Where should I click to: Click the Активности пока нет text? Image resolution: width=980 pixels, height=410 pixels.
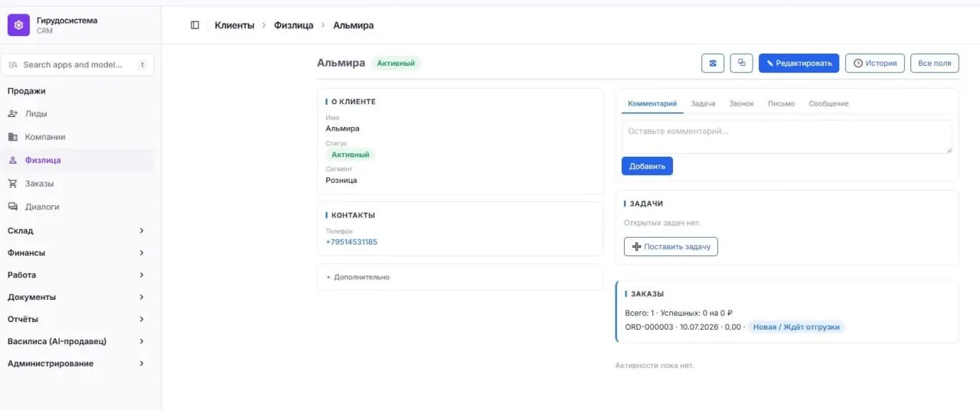(655, 366)
